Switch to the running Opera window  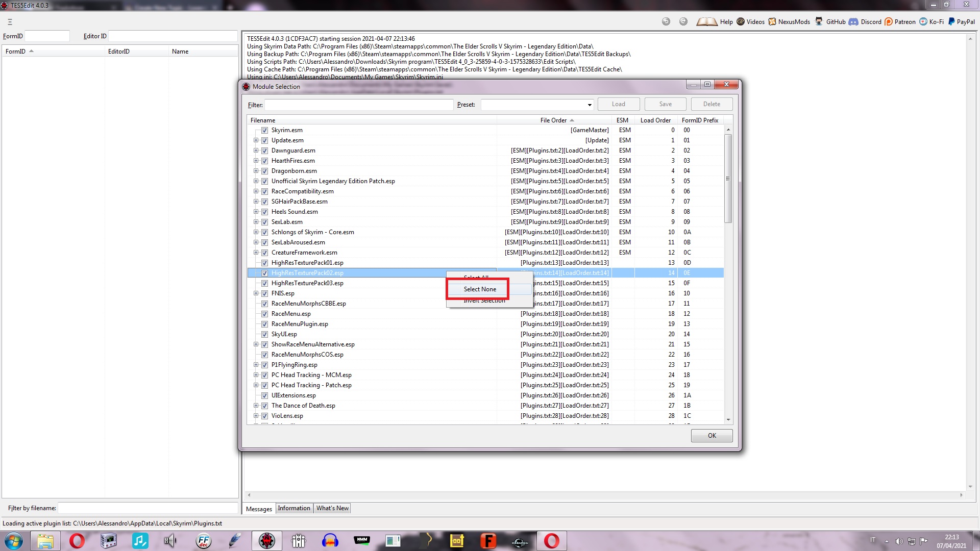[x=552, y=541]
